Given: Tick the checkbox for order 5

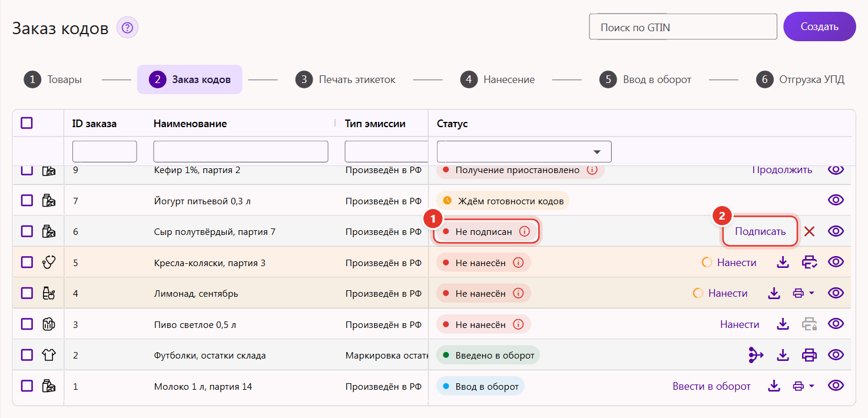Looking at the screenshot, I should click(x=26, y=263).
